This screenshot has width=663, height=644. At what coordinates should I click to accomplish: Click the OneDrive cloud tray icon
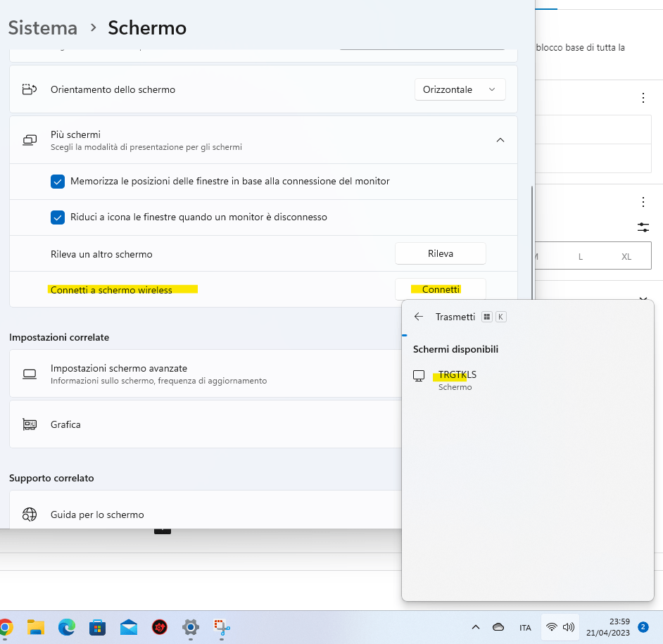pyautogui.click(x=498, y=627)
